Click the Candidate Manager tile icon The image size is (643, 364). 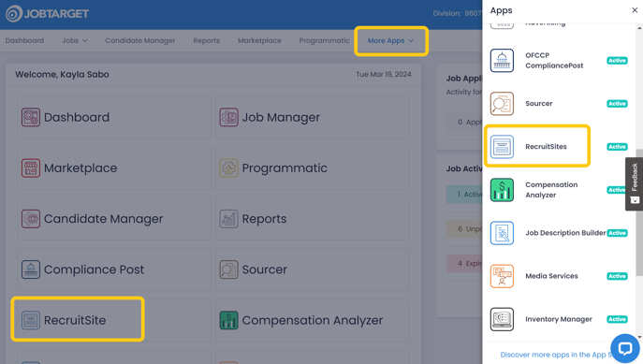click(31, 219)
